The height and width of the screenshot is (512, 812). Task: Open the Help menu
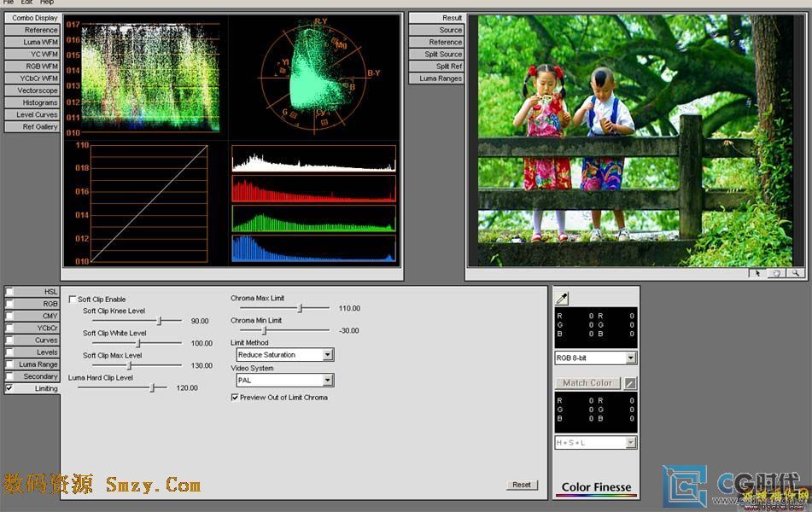click(x=47, y=2)
